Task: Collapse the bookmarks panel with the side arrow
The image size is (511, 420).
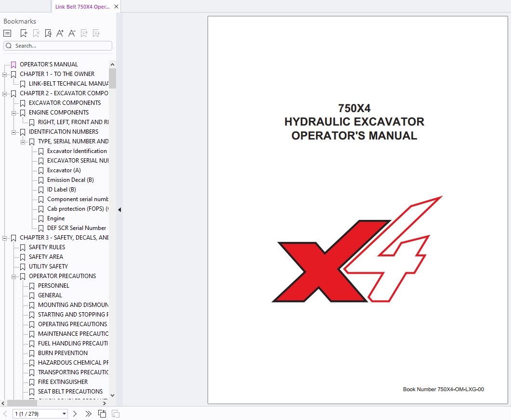Action: pyautogui.click(x=119, y=210)
